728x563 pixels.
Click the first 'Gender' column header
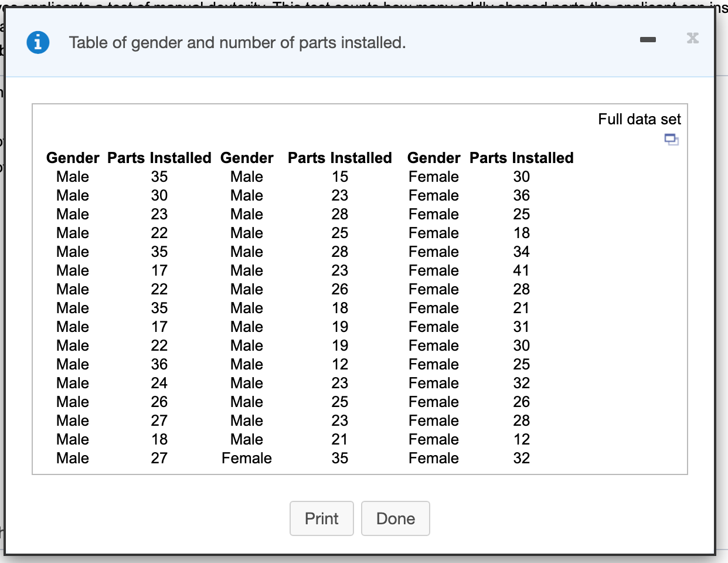coord(73,158)
